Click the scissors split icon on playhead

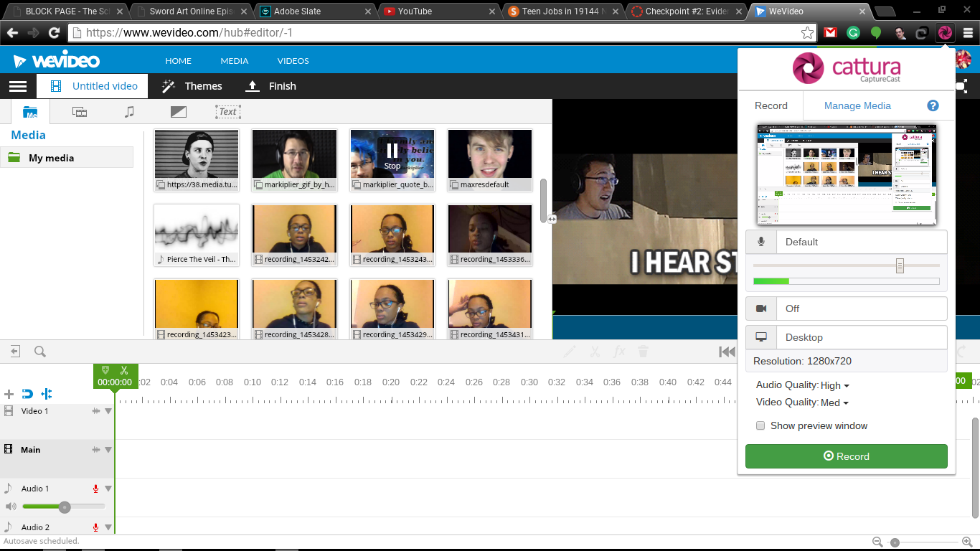click(124, 370)
